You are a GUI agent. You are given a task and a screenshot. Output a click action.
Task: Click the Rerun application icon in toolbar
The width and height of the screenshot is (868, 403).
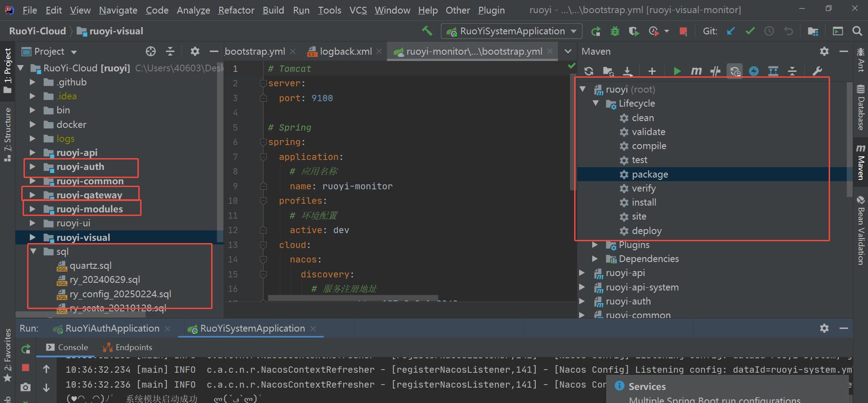[x=596, y=31]
